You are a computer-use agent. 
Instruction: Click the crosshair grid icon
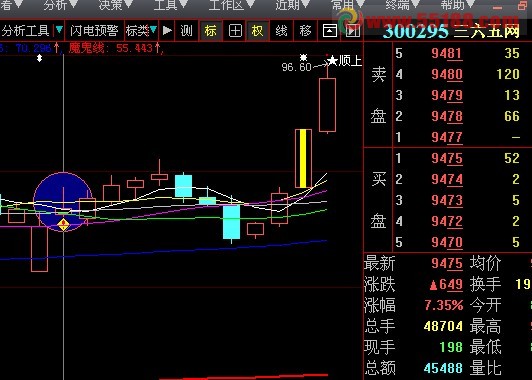(x=235, y=31)
